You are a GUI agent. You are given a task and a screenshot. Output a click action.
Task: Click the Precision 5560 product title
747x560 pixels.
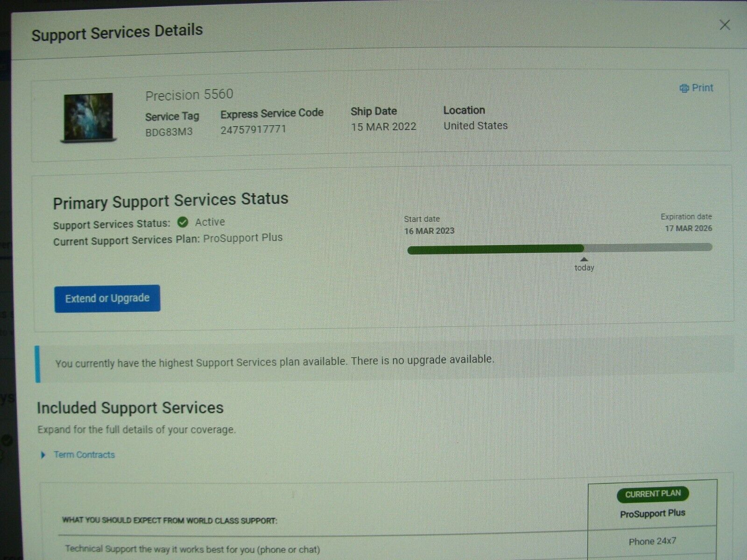[189, 95]
